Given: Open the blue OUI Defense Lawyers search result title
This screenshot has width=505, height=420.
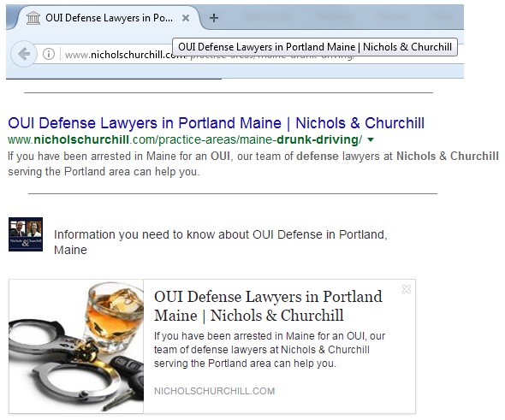Looking at the screenshot, I should click(x=216, y=123).
